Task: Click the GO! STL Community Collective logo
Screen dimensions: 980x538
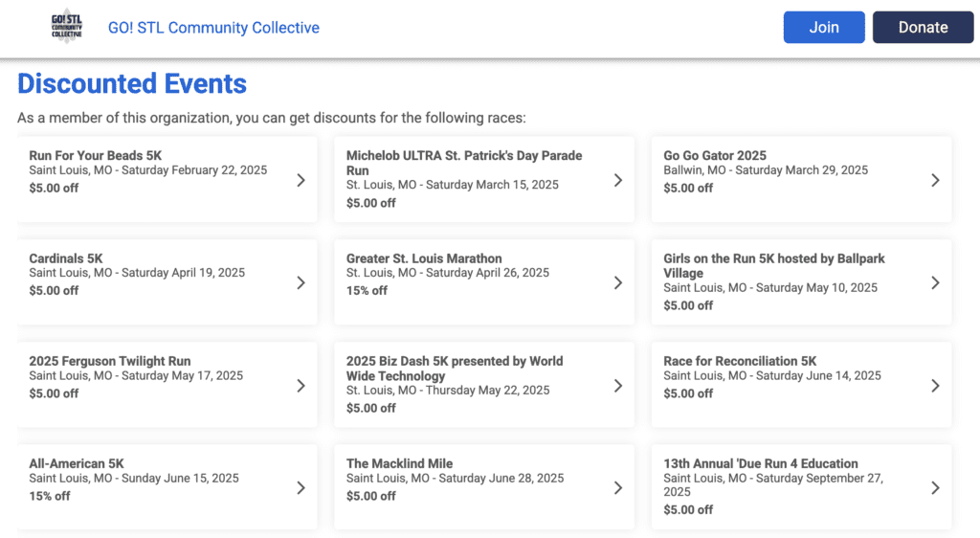Action: point(66,27)
